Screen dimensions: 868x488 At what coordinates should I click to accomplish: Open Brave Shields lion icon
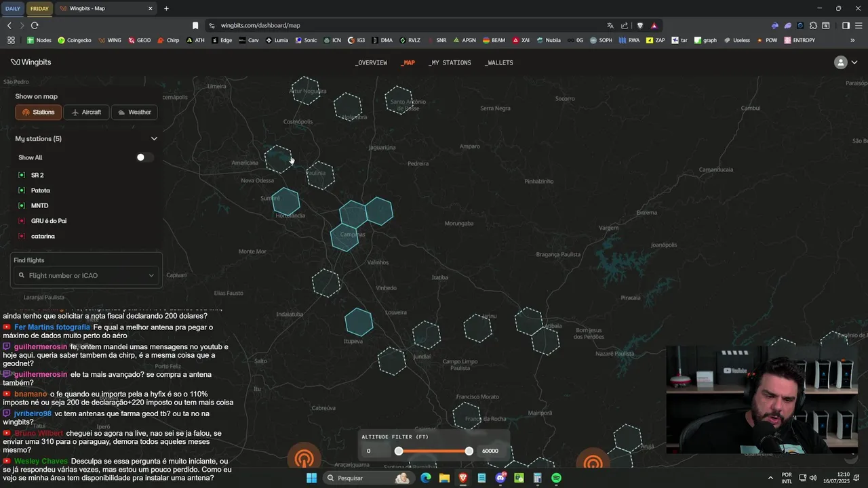[x=639, y=25]
